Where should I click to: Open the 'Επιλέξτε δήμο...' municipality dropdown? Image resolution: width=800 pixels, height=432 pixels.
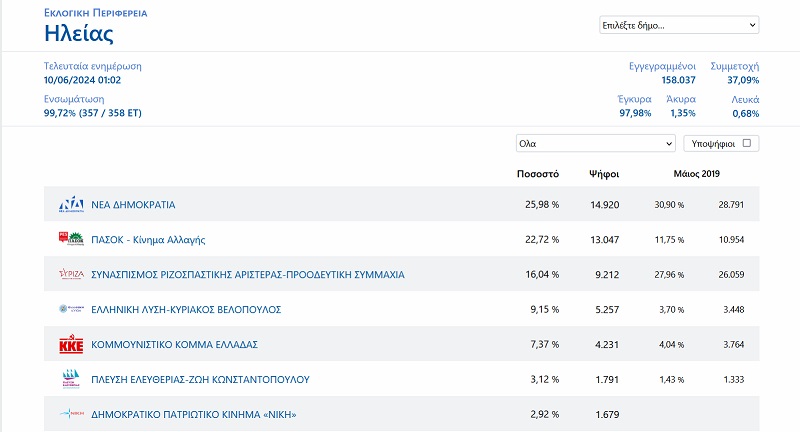679,25
